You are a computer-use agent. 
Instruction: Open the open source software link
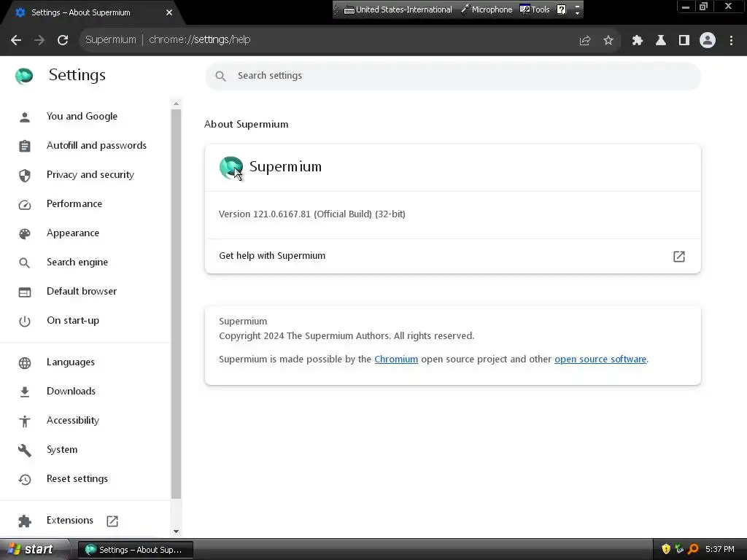[600, 359]
